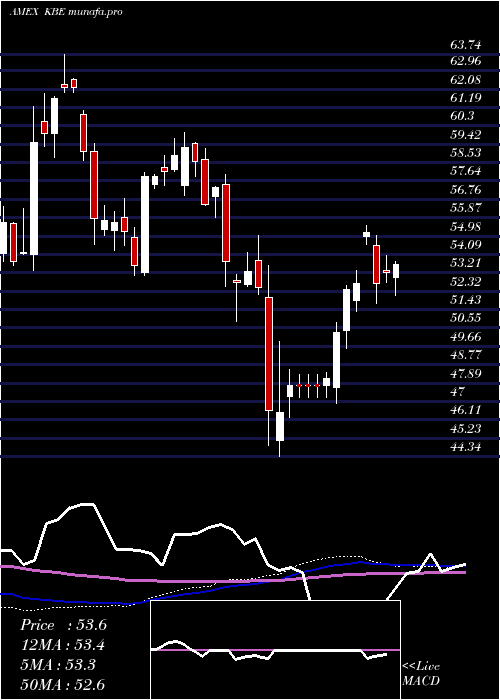Click the 54.98 price axis label

click(x=466, y=226)
